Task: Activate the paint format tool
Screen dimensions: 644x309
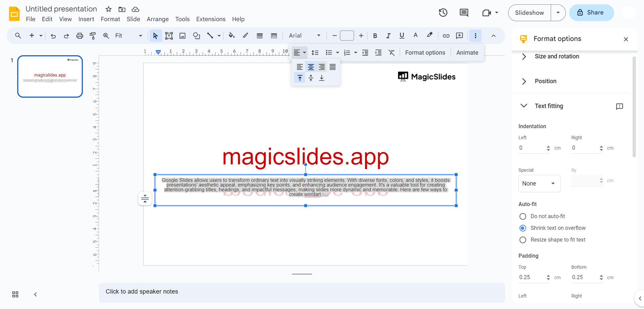Action: [x=93, y=36]
